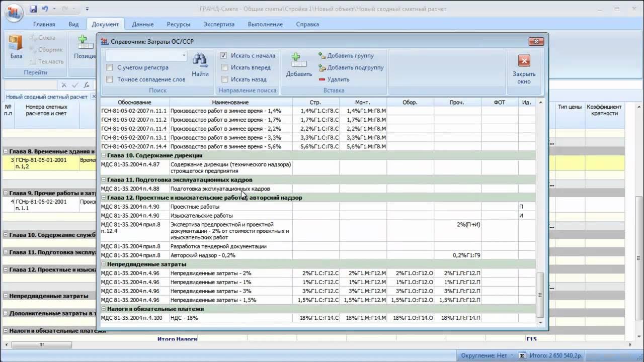Collapse Налоги и обязательные платежи group in dialog

(x=104, y=309)
